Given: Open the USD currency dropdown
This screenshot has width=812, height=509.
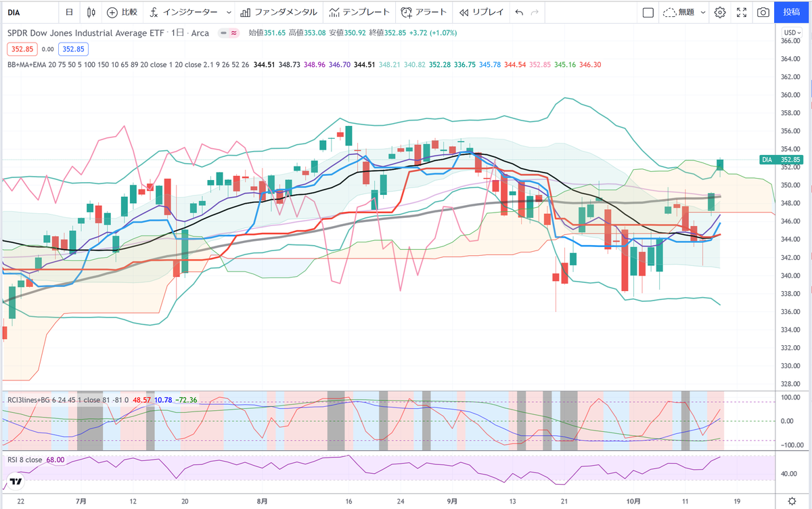Looking at the screenshot, I should (791, 32).
